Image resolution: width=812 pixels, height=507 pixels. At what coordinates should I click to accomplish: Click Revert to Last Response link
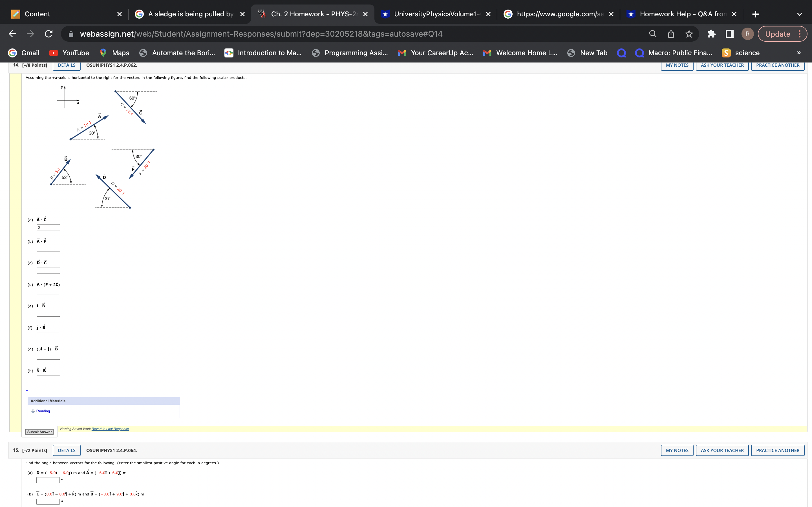(110, 429)
